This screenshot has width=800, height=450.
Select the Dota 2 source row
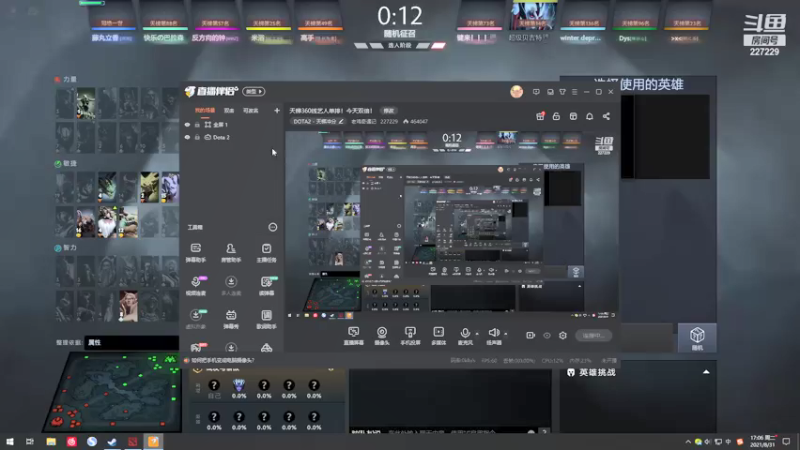coord(232,137)
